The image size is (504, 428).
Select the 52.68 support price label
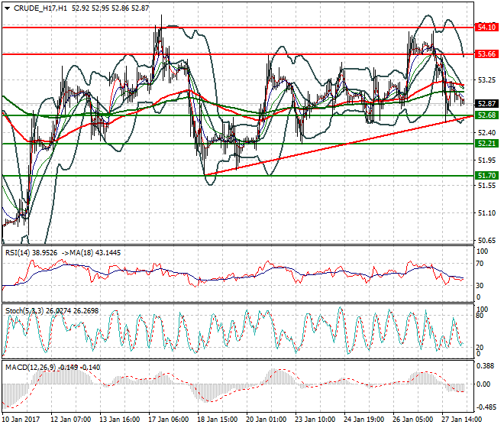click(486, 115)
